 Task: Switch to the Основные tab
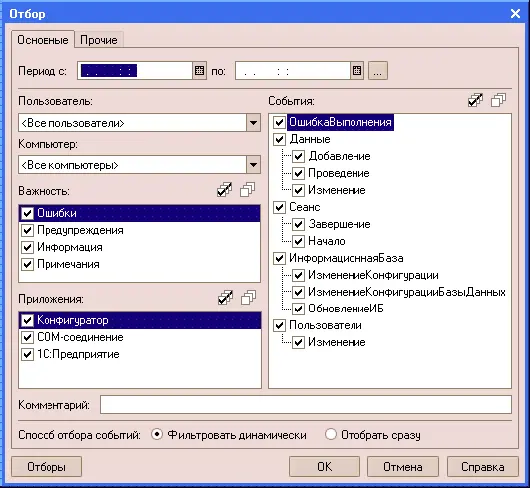[43, 40]
